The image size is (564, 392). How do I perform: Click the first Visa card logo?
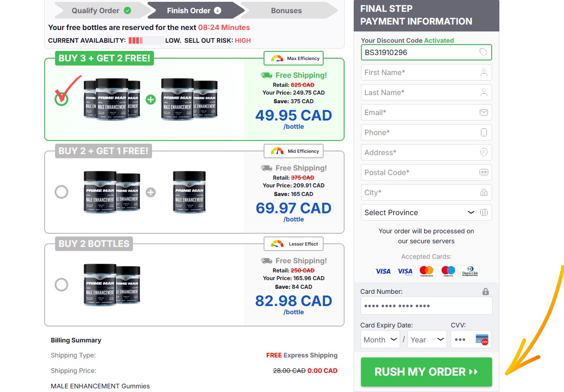(x=383, y=271)
